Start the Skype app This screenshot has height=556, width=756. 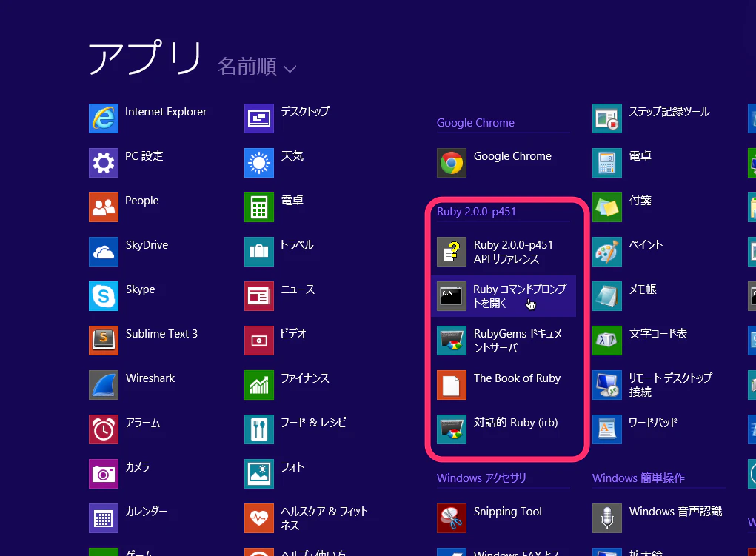[x=122, y=295]
